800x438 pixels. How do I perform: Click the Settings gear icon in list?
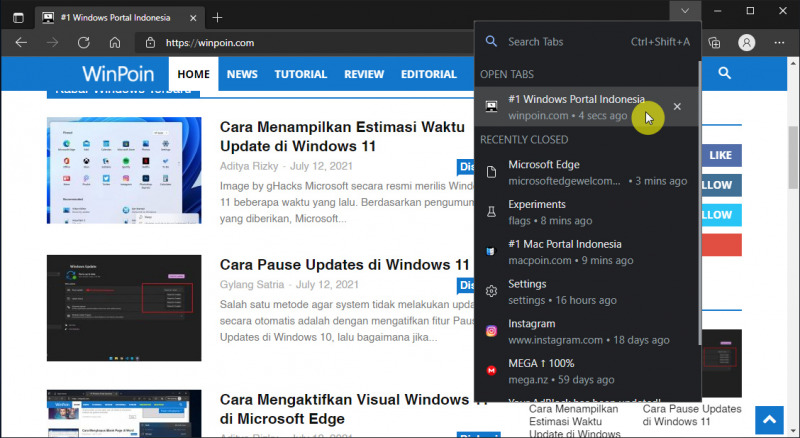tap(491, 291)
